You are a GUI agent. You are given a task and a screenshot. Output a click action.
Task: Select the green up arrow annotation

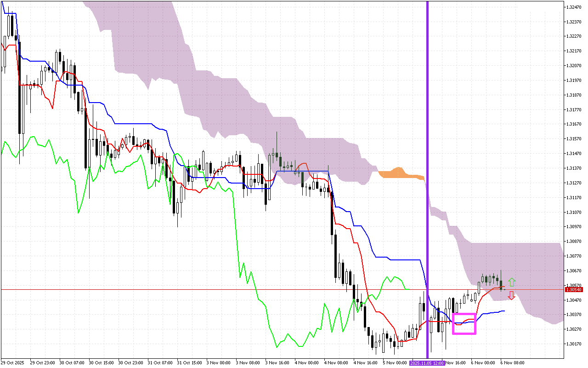coord(511,281)
